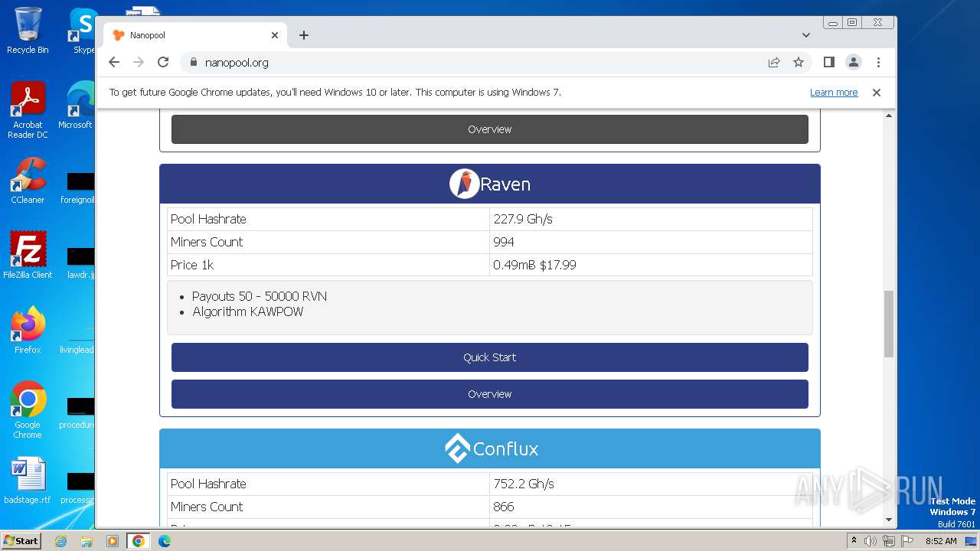Screen dimensions: 980x551
Task: Close the Nanopool tab
Action: click(x=275, y=35)
